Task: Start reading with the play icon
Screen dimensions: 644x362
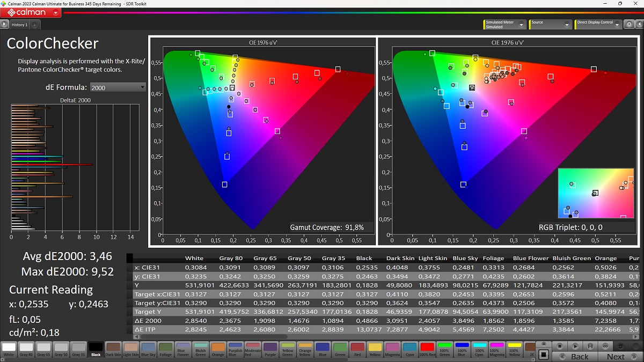Action: tap(575, 346)
